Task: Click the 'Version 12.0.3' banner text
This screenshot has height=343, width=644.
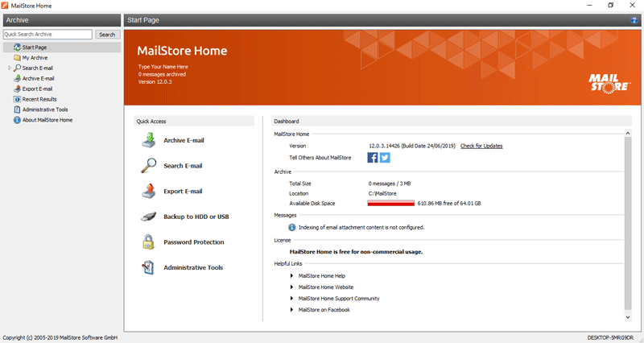Action: pyautogui.click(x=155, y=82)
